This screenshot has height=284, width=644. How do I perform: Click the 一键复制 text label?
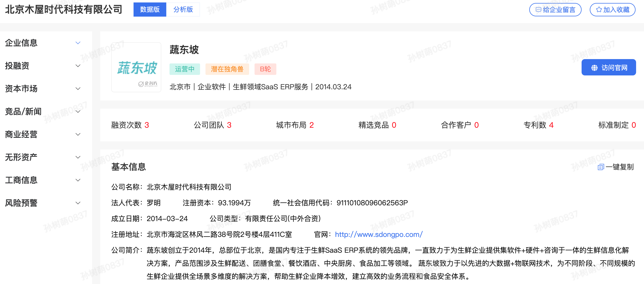619,167
